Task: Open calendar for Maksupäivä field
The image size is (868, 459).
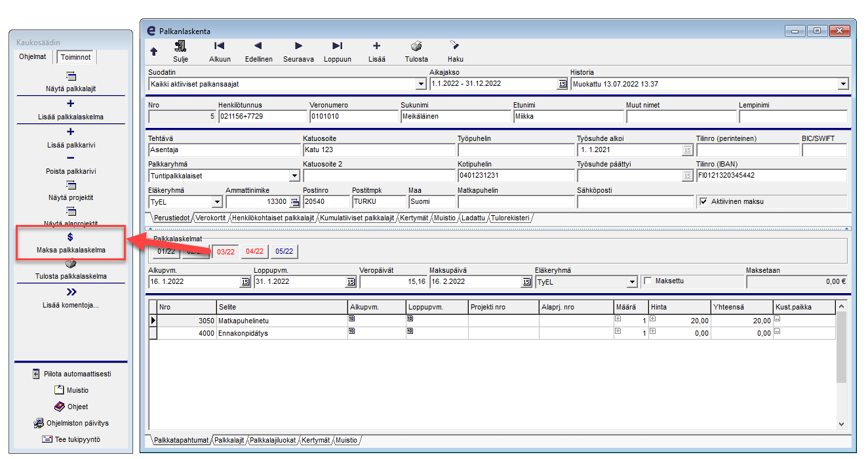Action: [526, 282]
